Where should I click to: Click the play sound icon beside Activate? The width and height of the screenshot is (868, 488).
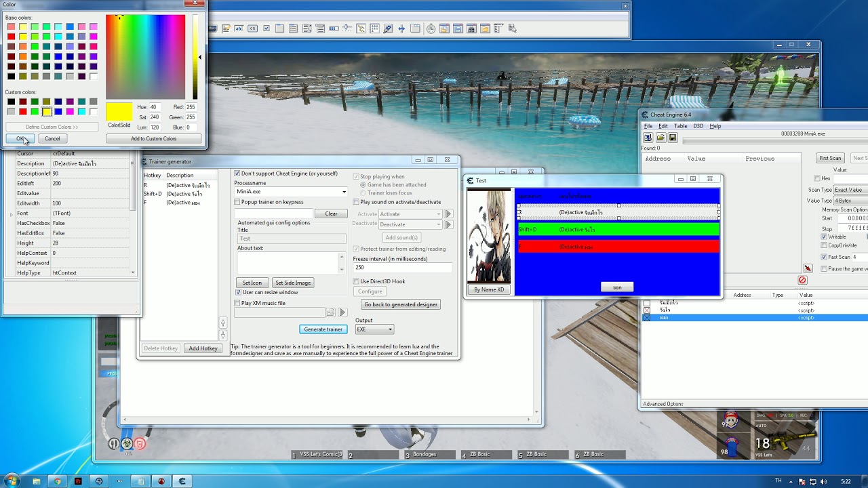tap(448, 214)
